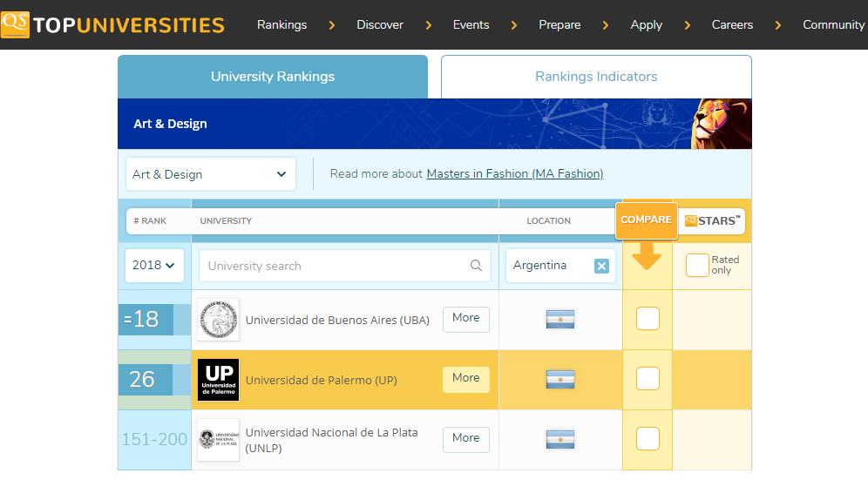Click the chevron after Events
Image resolution: width=868 pixels, height=480 pixels.
[x=513, y=25]
